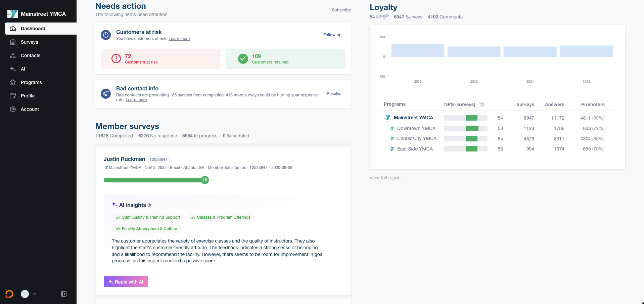Click the Staff Quality & Training Support tag

(148, 217)
